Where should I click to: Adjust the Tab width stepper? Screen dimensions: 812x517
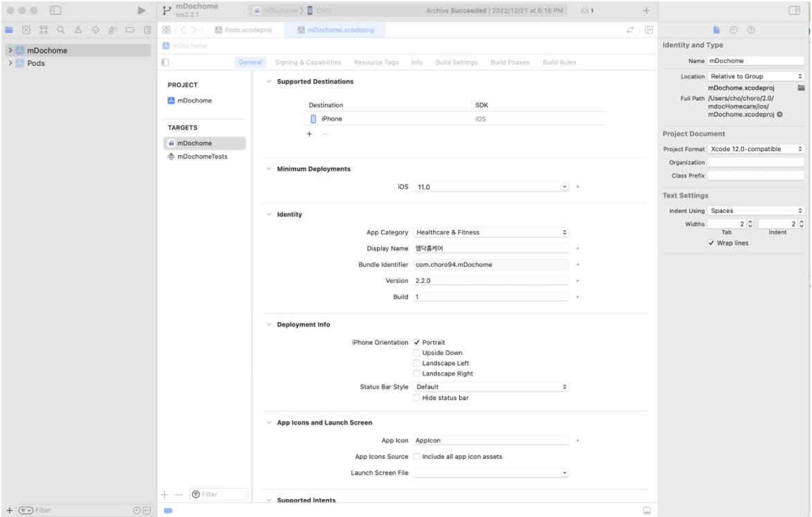tap(750, 224)
